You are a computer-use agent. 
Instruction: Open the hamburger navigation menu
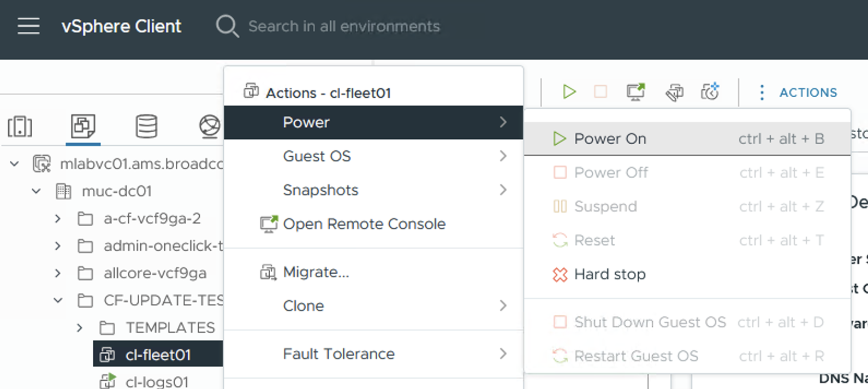[28, 26]
